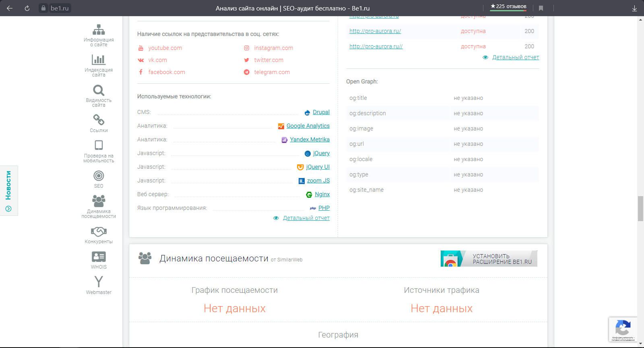Click the page vertical scrollbar thumb
The height and width of the screenshot is (348, 644).
[640, 208]
